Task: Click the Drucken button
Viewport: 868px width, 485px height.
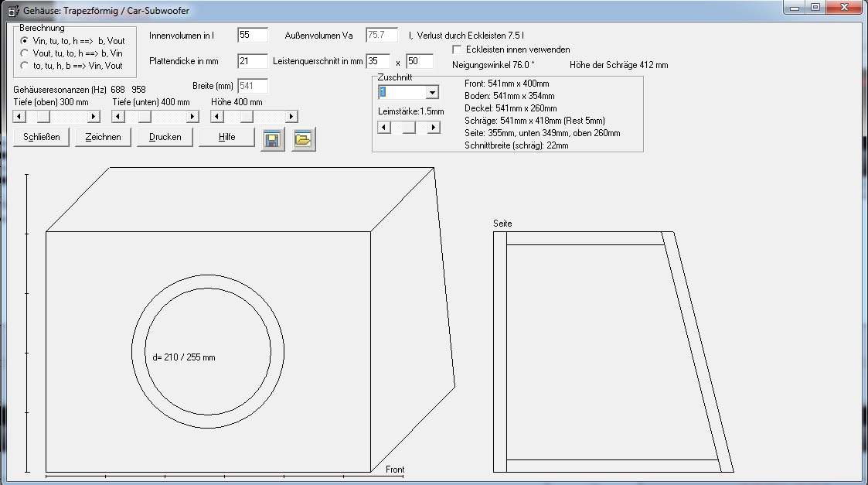Action: [165, 137]
